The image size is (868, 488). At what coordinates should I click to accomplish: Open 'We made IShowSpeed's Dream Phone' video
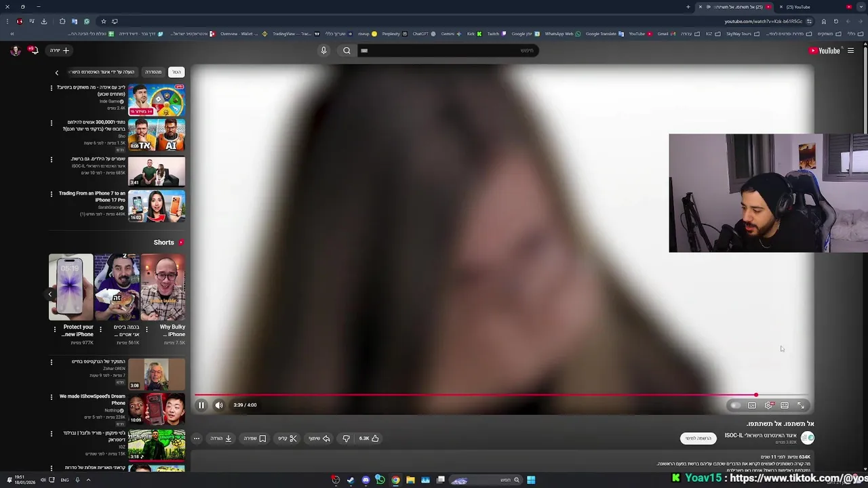click(157, 409)
